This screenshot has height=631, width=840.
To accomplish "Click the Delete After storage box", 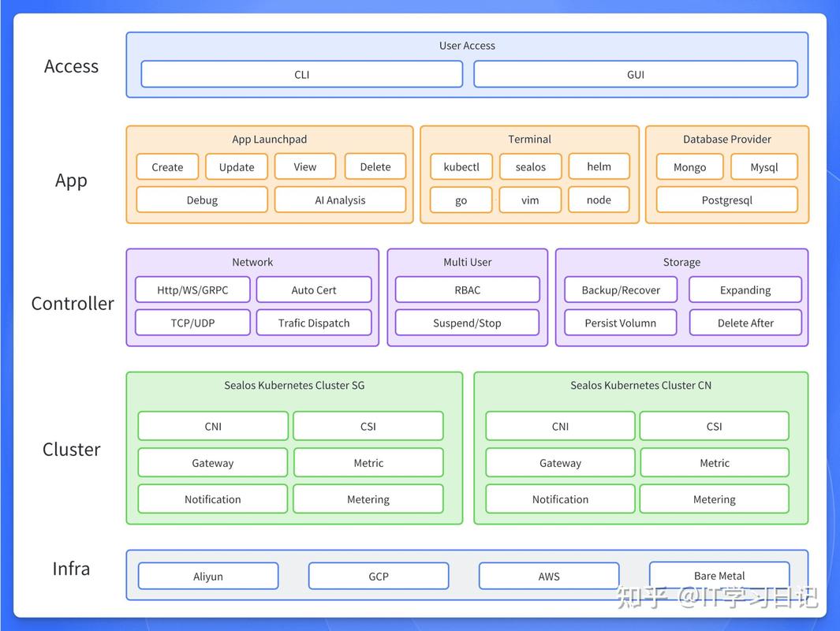I will (745, 323).
